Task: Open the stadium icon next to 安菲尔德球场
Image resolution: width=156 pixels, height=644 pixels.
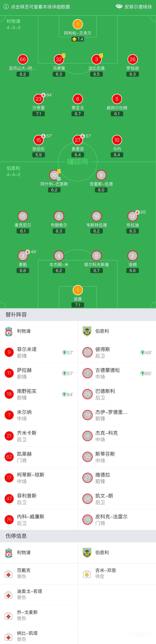Action: [119, 6]
